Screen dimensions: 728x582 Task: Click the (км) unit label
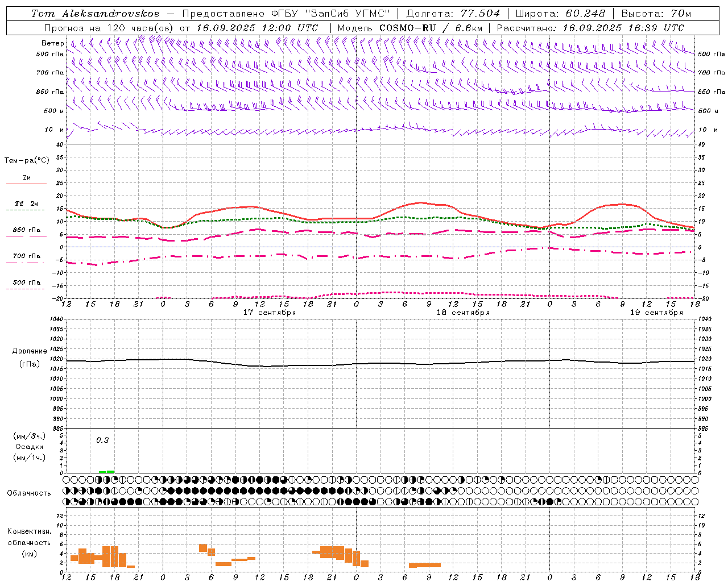(29, 554)
